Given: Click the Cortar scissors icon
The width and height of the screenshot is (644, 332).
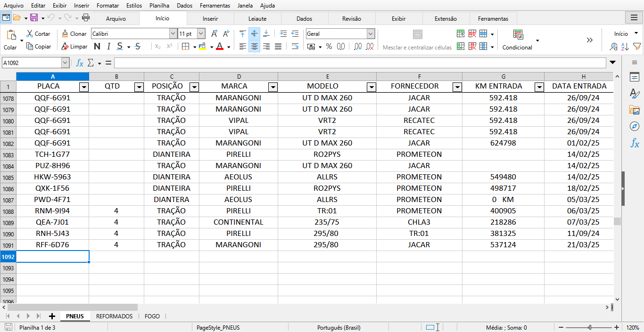Looking at the screenshot, I should point(30,34).
